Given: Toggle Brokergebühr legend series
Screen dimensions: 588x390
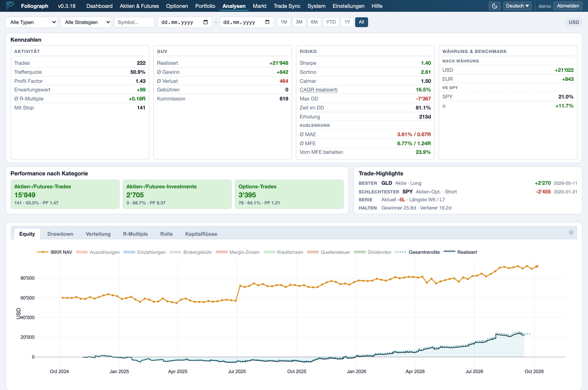Looking at the screenshot, I should click(x=191, y=252).
